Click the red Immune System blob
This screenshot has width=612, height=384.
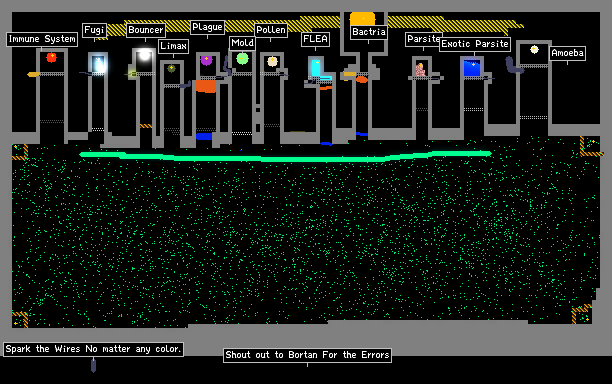(x=52, y=57)
